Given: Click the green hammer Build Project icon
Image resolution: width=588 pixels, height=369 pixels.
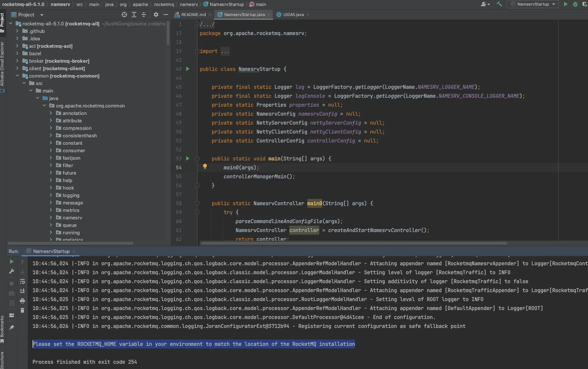Looking at the screenshot, I should (x=499, y=4).
